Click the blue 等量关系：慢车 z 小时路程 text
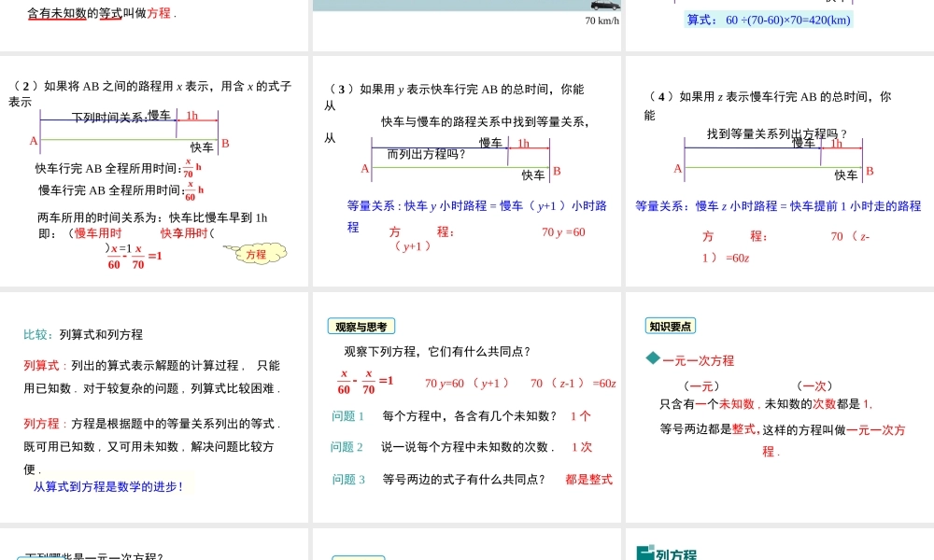 pyautogui.click(x=778, y=206)
